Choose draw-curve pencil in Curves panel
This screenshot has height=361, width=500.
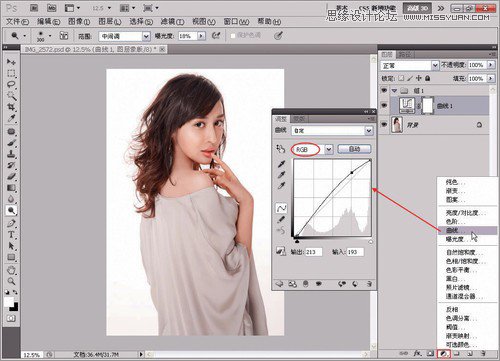(x=281, y=219)
